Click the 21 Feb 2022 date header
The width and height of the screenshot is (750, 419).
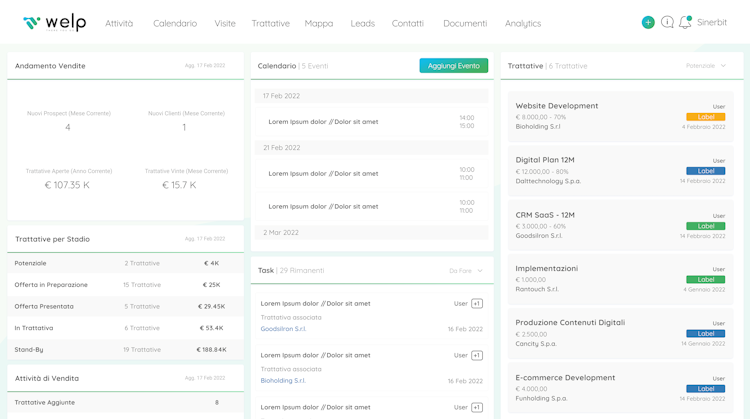(x=372, y=148)
